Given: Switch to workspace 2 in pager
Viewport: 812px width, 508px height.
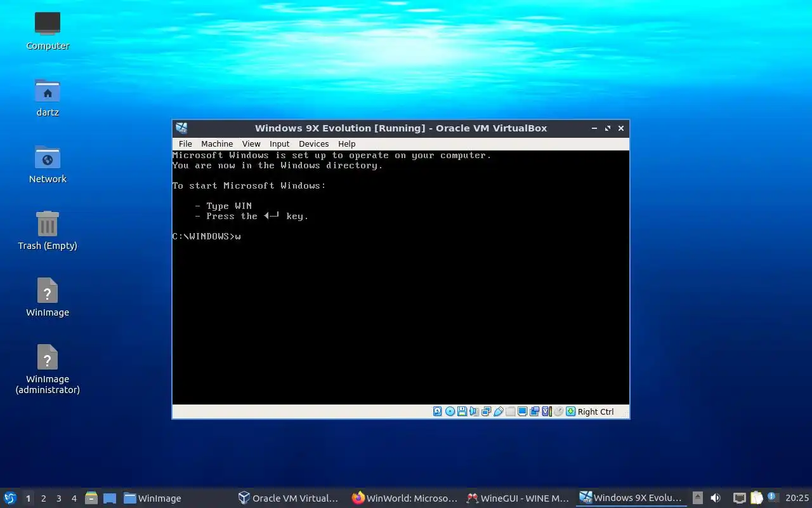Looking at the screenshot, I should click(43, 498).
